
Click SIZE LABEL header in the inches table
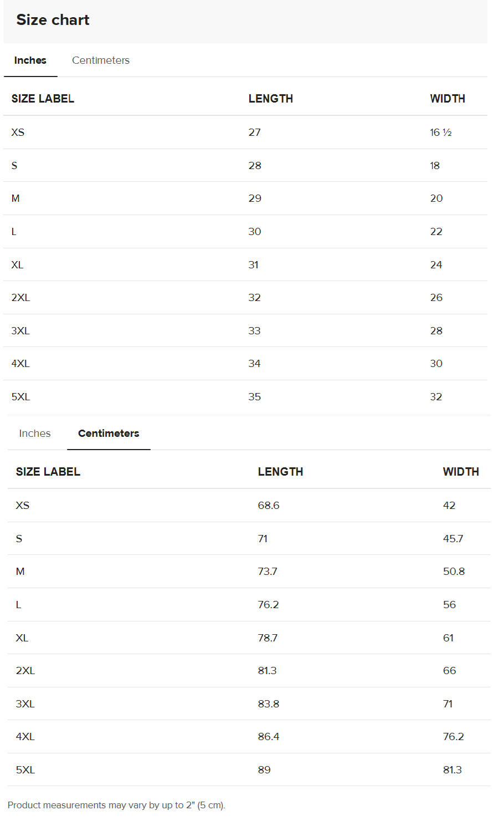[43, 99]
